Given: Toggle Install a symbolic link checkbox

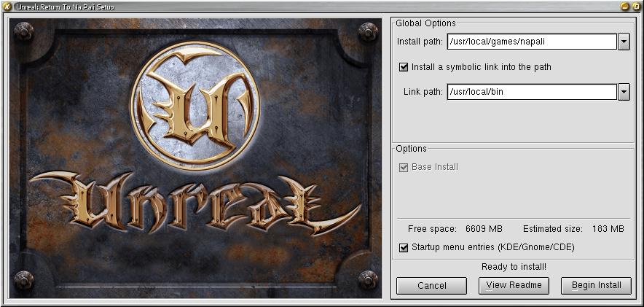Looking at the screenshot, I should (404, 66).
